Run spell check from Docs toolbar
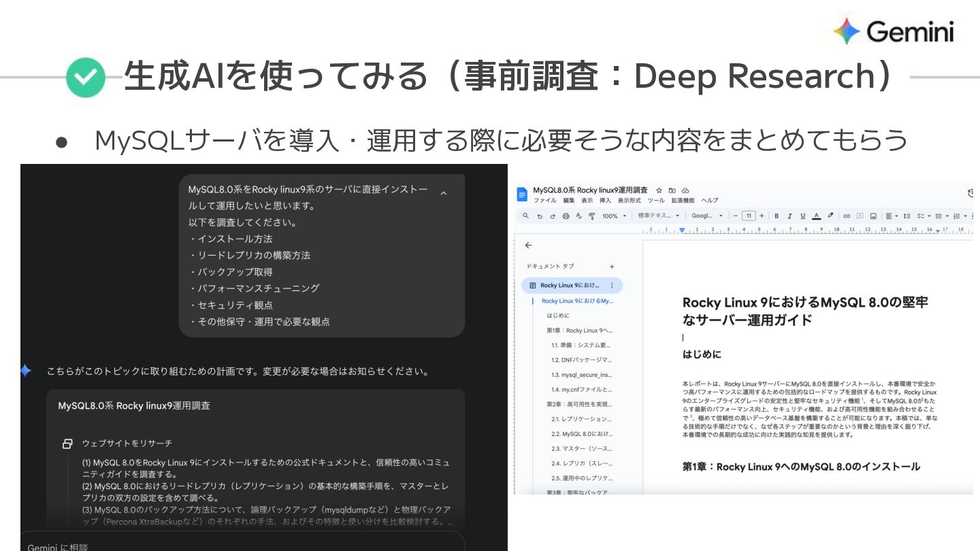This screenshot has height=551, width=980. tap(579, 216)
